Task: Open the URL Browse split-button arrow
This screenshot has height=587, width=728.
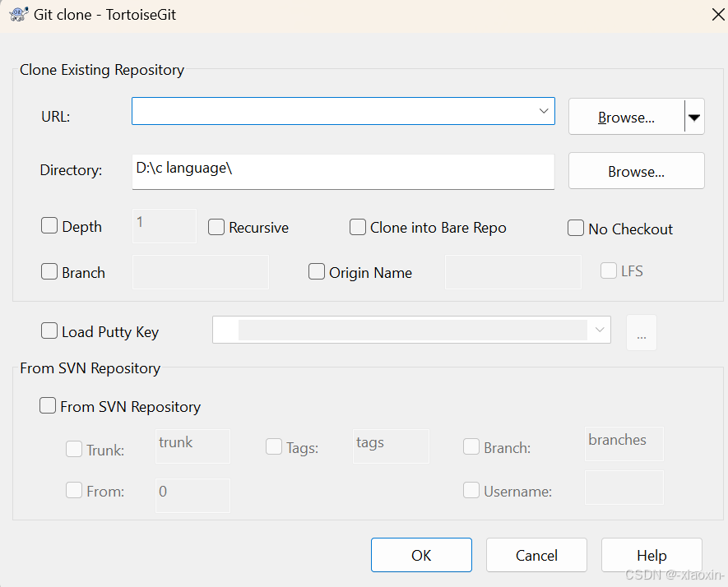Action: click(x=694, y=117)
